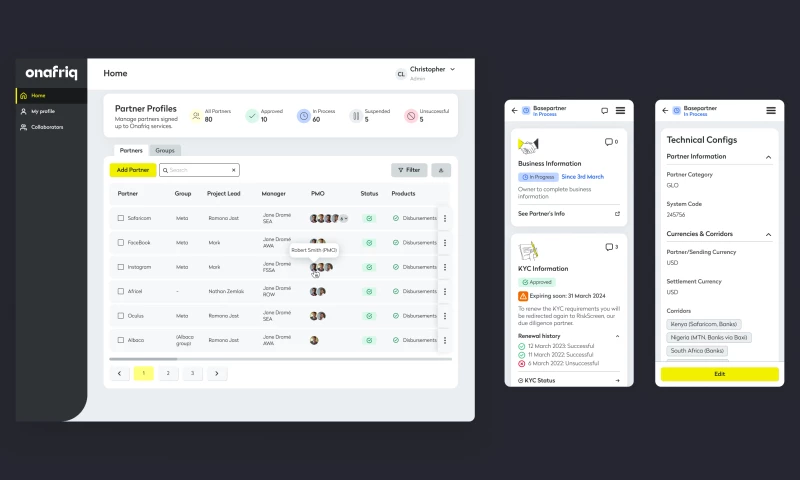Screen dimensions: 800x480
Task: Click the Add Partner button
Action: (132, 170)
